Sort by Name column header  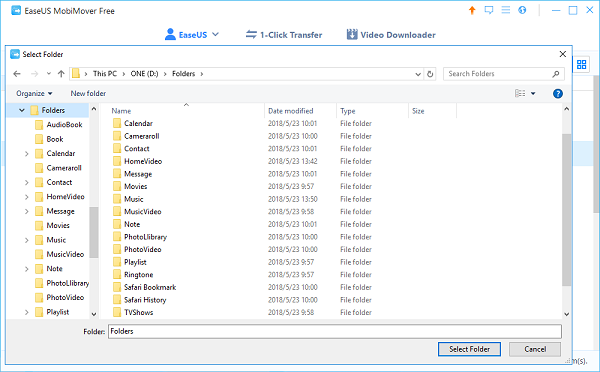tap(121, 111)
